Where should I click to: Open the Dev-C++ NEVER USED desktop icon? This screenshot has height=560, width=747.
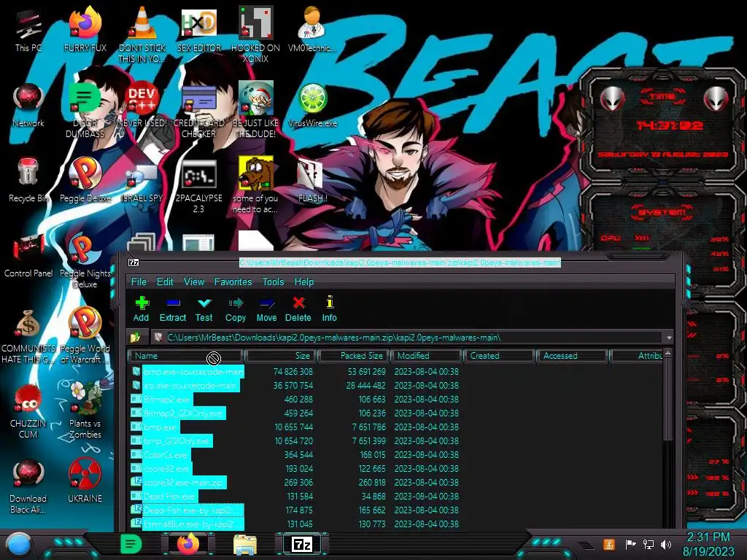(x=142, y=105)
